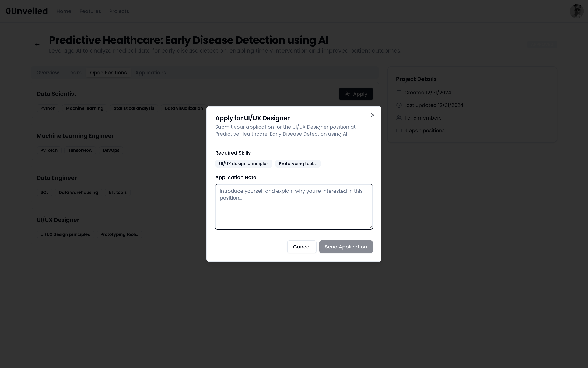Click the Cancel button
Screen dimensions: 588x368
(302, 247)
